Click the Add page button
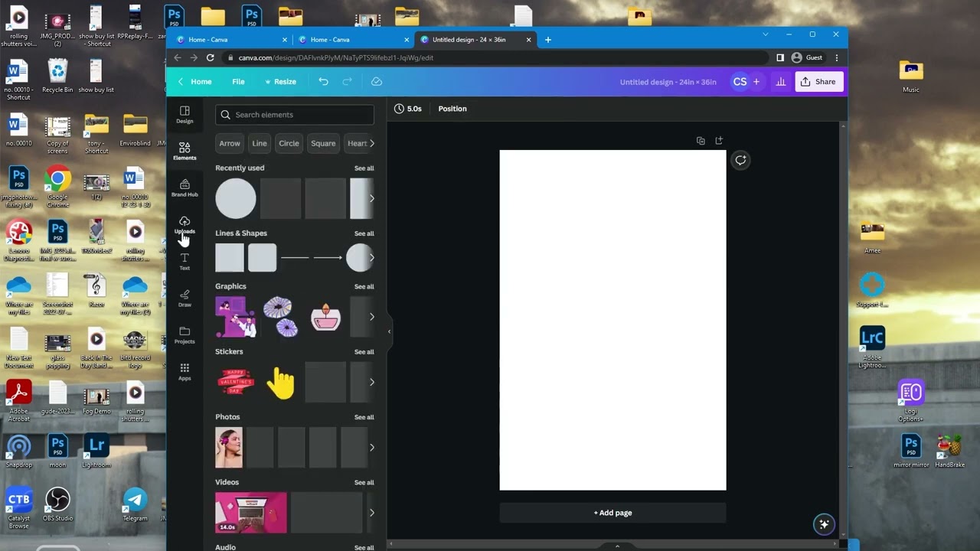The image size is (980, 551). click(x=612, y=513)
